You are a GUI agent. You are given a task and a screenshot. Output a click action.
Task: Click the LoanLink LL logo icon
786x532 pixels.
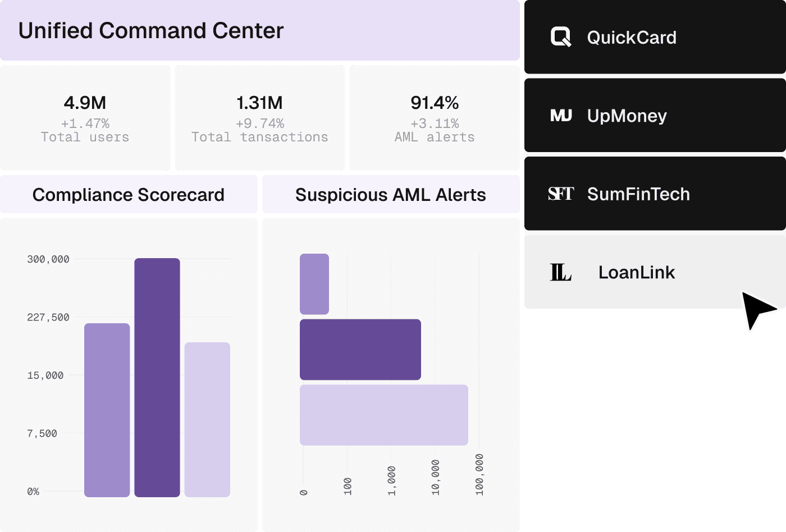(560, 272)
